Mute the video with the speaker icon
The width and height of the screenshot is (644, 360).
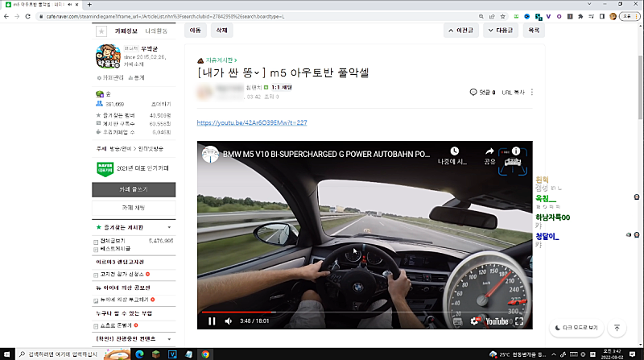click(229, 321)
